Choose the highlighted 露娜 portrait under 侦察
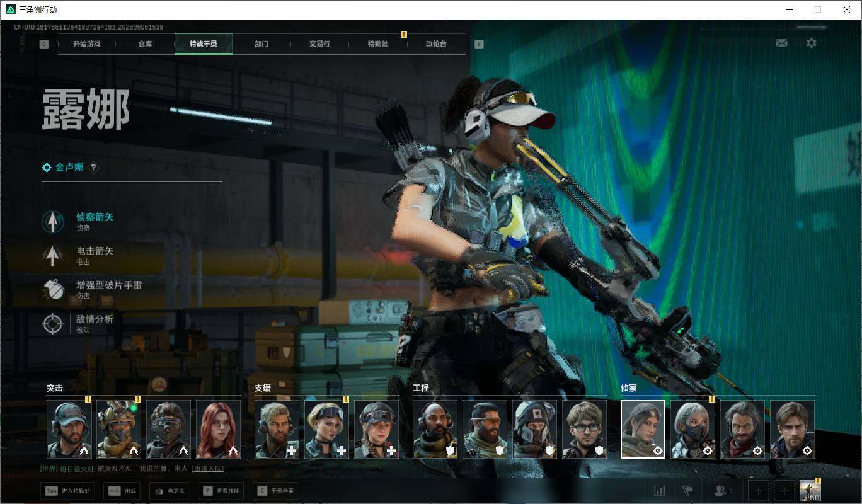The width and height of the screenshot is (862, 504). [x=643, y=430]
